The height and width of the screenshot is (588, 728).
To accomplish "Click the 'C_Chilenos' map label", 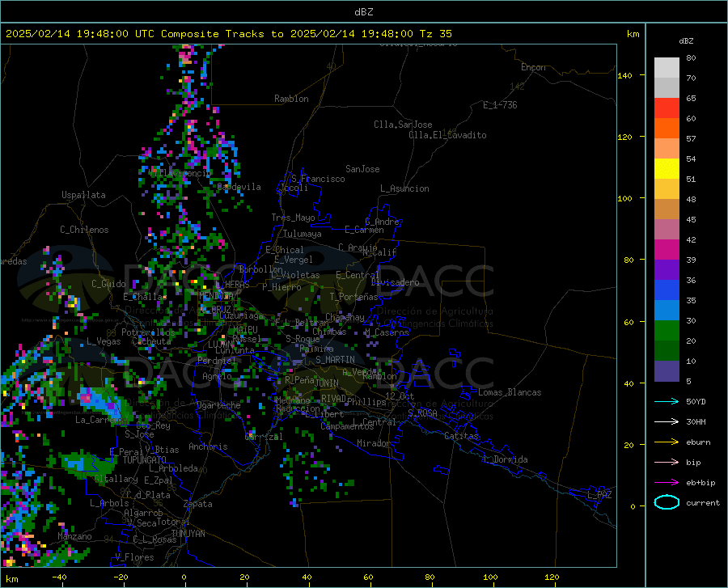I will click(x=84, y=230).
